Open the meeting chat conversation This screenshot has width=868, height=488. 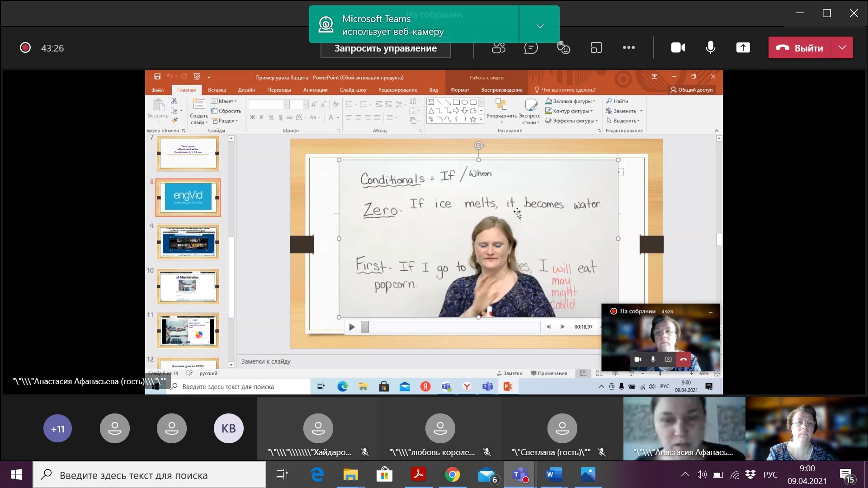(531, 48)
